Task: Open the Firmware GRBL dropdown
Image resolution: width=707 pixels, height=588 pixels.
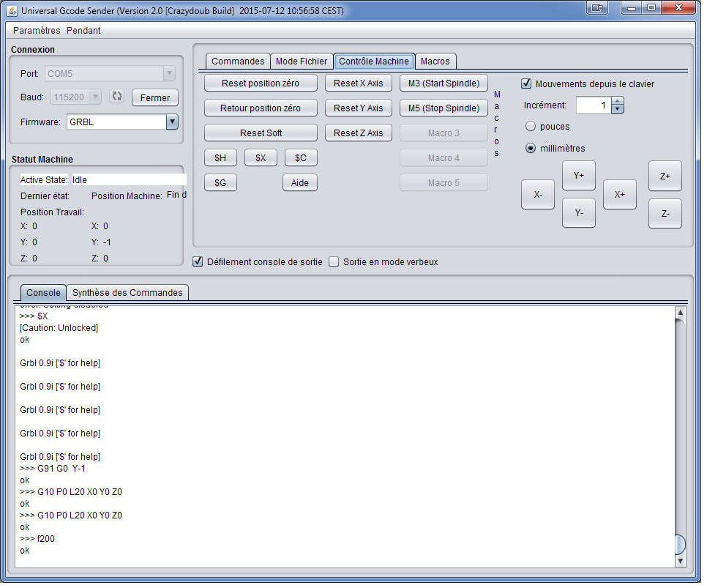Action: coord(173,123)
